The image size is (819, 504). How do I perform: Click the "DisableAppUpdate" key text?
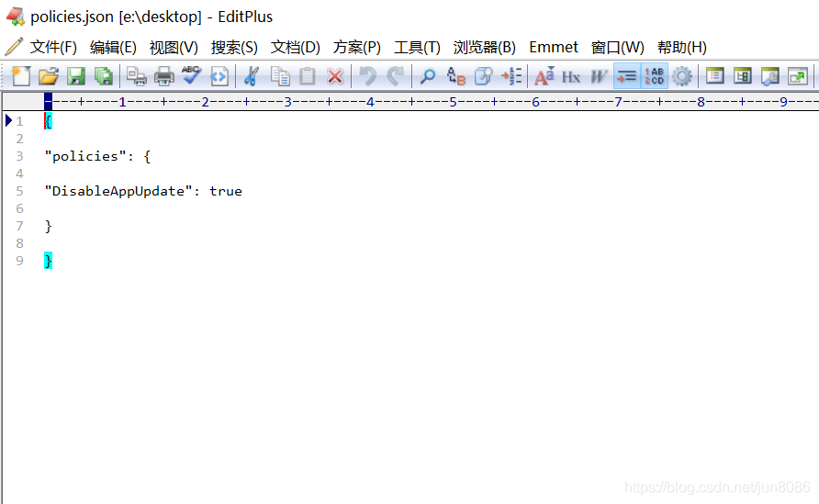(x=118, y=191)
